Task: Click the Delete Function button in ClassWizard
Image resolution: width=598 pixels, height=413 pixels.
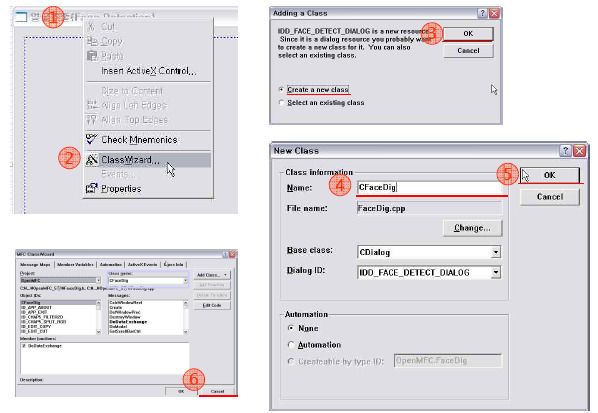Action: (x=212, y=295)
